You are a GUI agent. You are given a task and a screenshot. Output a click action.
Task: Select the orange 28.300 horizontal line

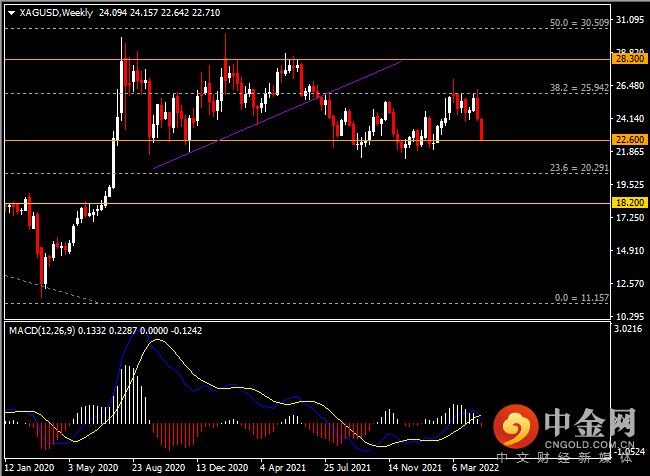tap(308, 60)
